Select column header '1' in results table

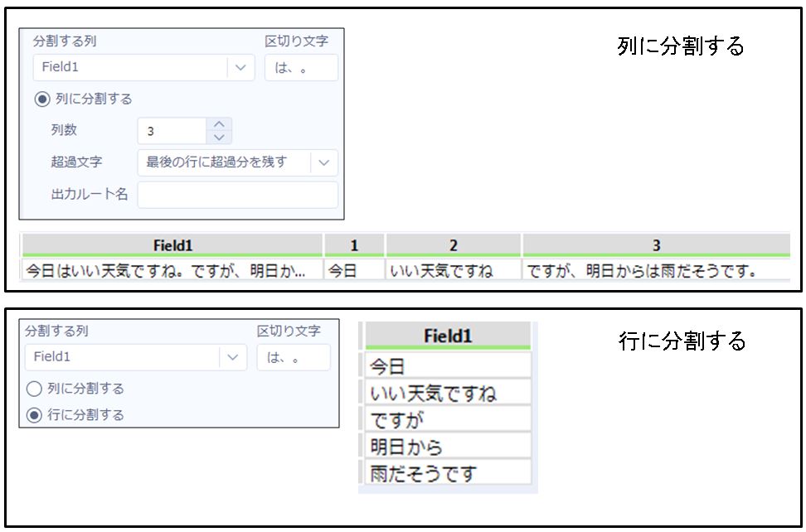tap(354, 245)
